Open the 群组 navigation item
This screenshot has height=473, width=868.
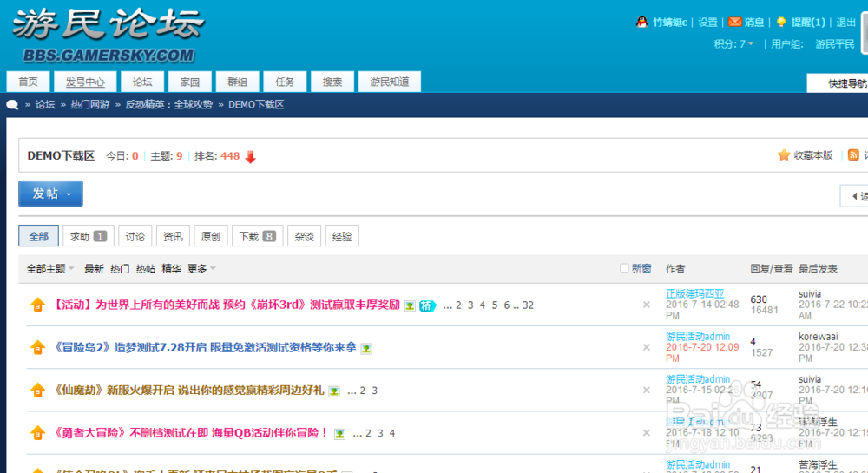tap(238, 82)
